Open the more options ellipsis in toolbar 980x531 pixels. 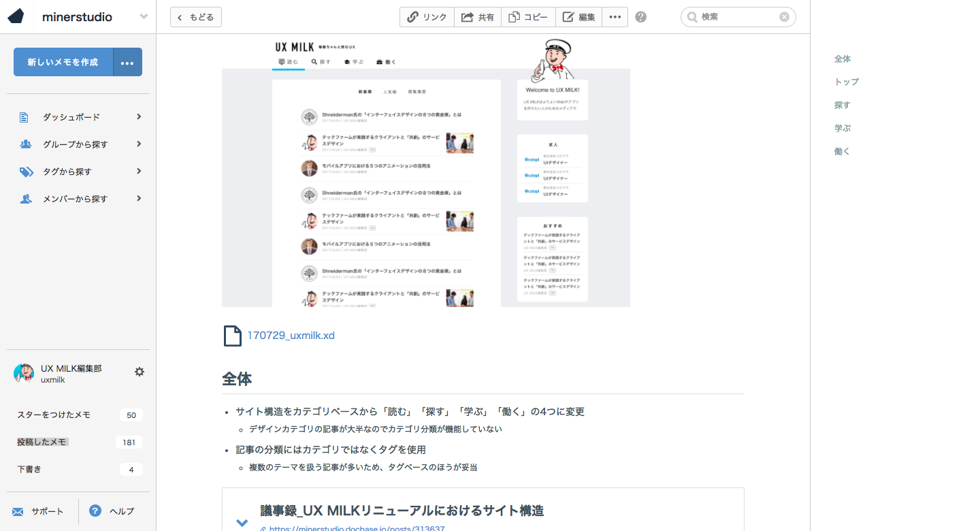pyautogui.click(x=615, y=17)
